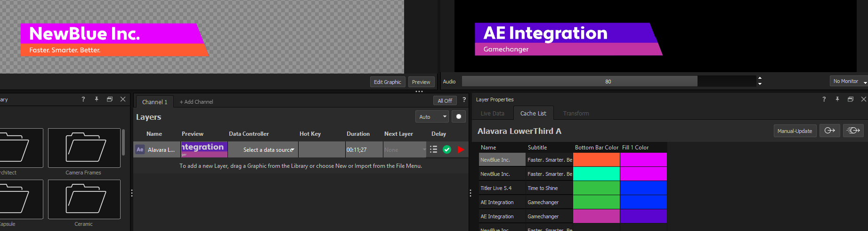Click splitter dots between Library and Layers
868x231 pixels.
tap(132, 193)
